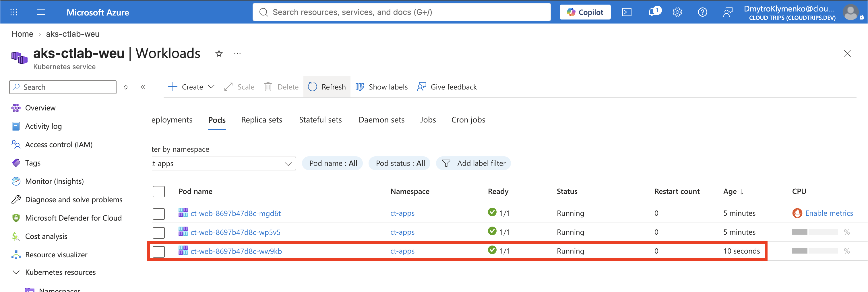Viewport: 868px width, 292px height.
Task: Check the ct-web-8697b47d8c-wp5v5 row checkbox
Action: (x=159, y=232)
